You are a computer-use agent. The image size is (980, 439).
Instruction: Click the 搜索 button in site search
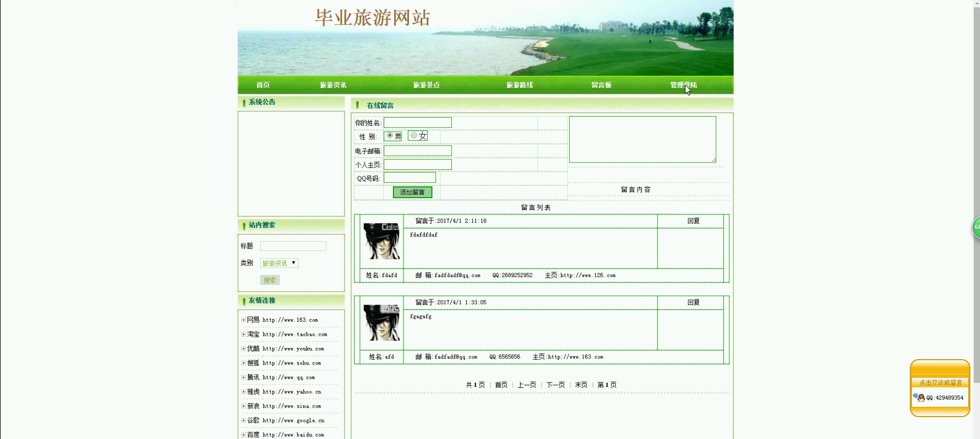tap(270, 280)
